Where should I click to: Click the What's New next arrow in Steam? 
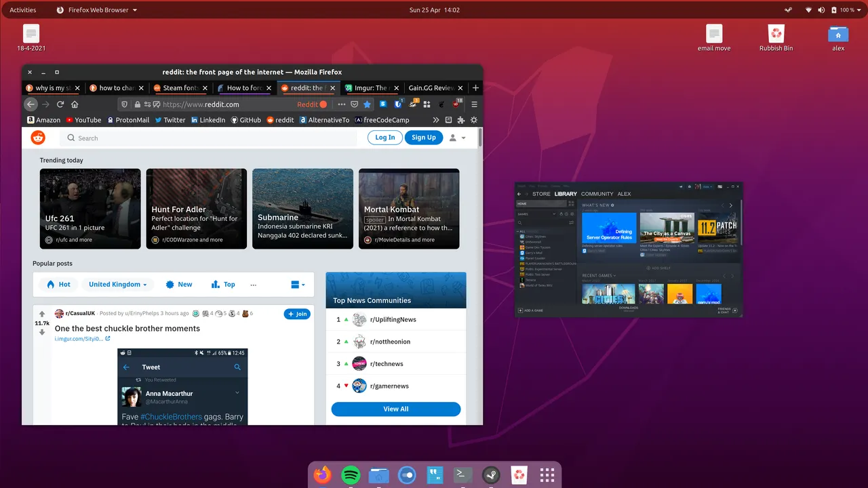click(730, 205)
